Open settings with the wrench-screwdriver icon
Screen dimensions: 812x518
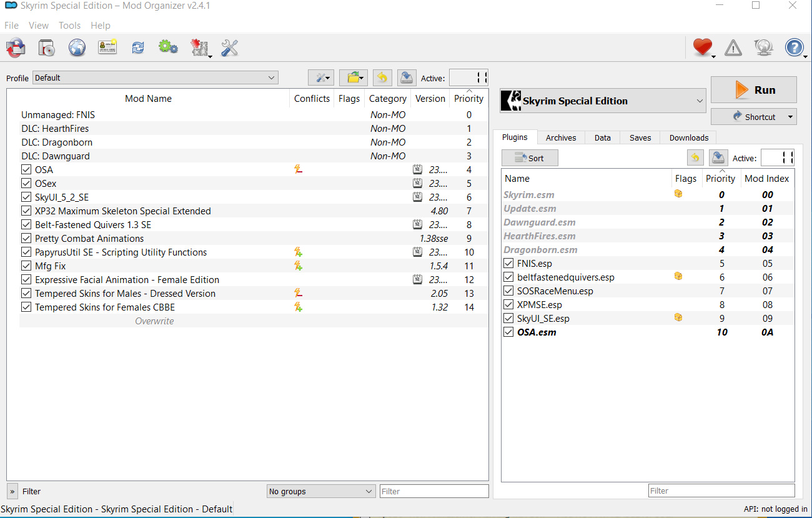point(230,47)
